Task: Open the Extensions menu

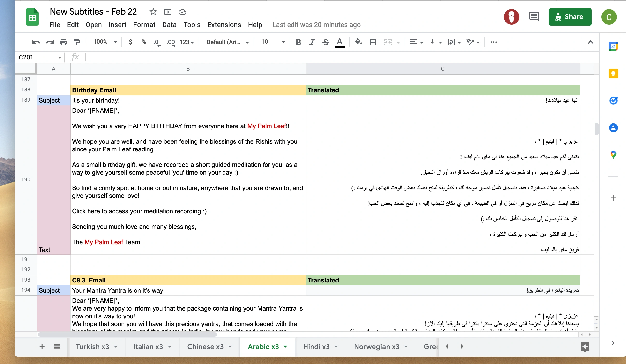Action: point(224,25)
